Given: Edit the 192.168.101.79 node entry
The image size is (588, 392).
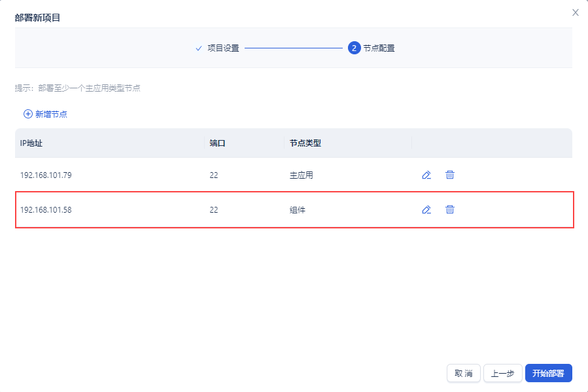Looking at the screenshot, I should pyautogui.click(x=426, y=175).
